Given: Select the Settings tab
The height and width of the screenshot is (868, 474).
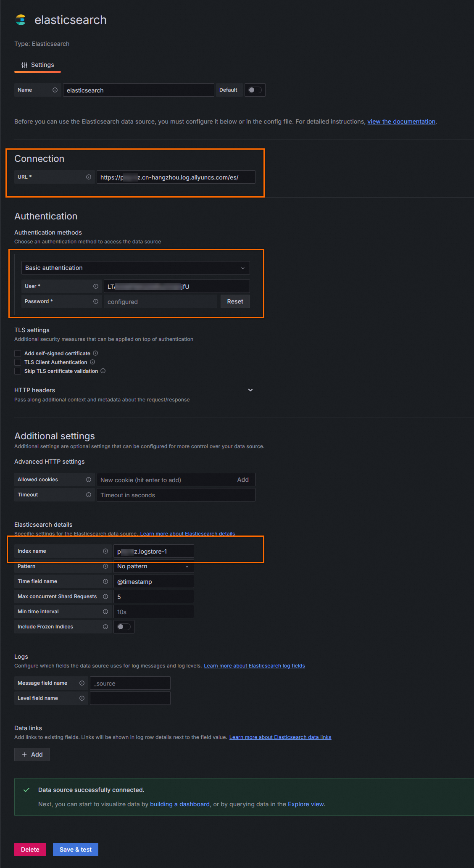Looking at the screenshot, I should click(38, 65).
